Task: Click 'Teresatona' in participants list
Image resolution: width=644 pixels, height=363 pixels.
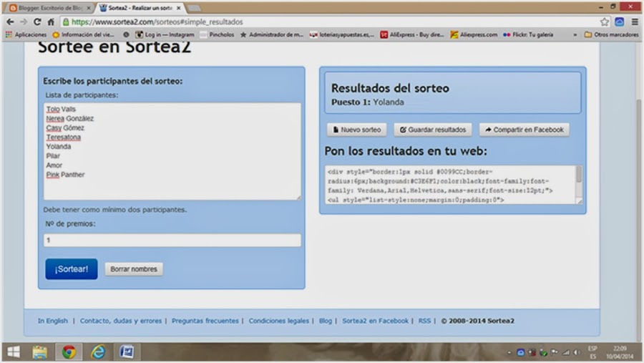Action: click(x=63, y=137)
